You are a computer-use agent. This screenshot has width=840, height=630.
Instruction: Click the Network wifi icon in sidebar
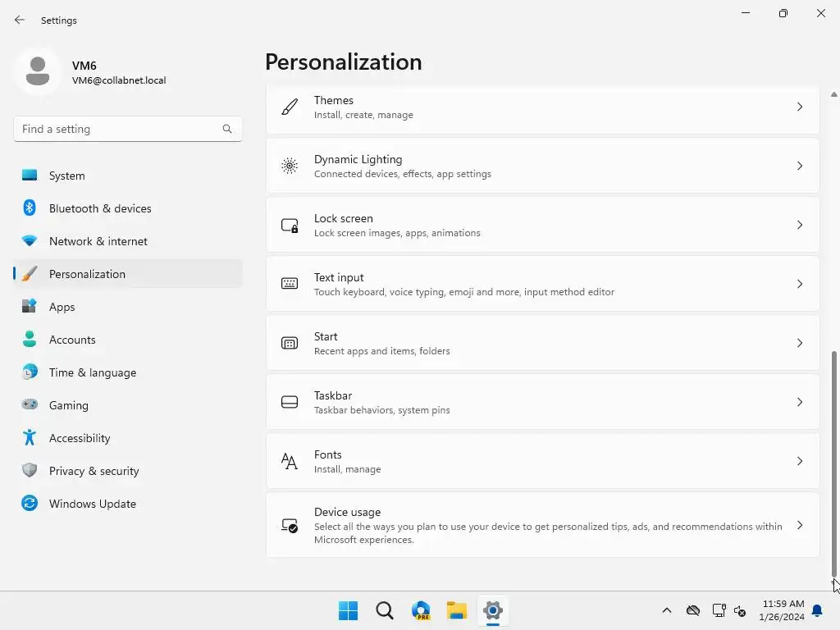pos(30,241)
